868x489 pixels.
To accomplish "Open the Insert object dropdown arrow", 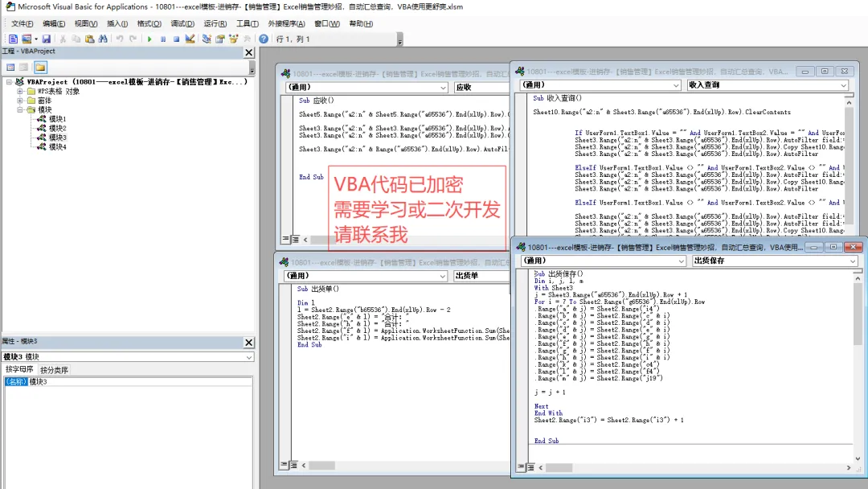I will click(36, 39).
